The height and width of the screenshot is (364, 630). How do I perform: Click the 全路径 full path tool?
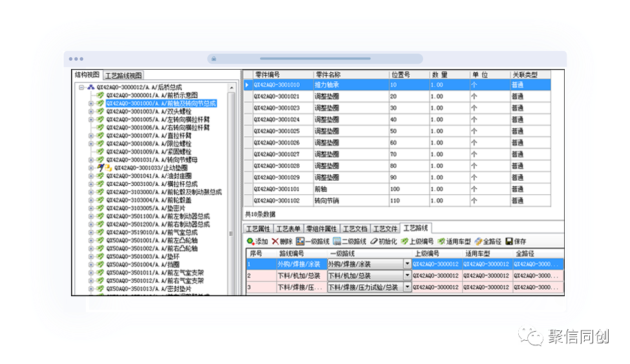click(x=488, y=241)
